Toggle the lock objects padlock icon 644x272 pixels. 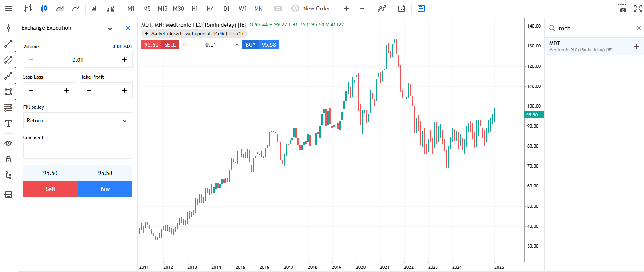point(8,159)
